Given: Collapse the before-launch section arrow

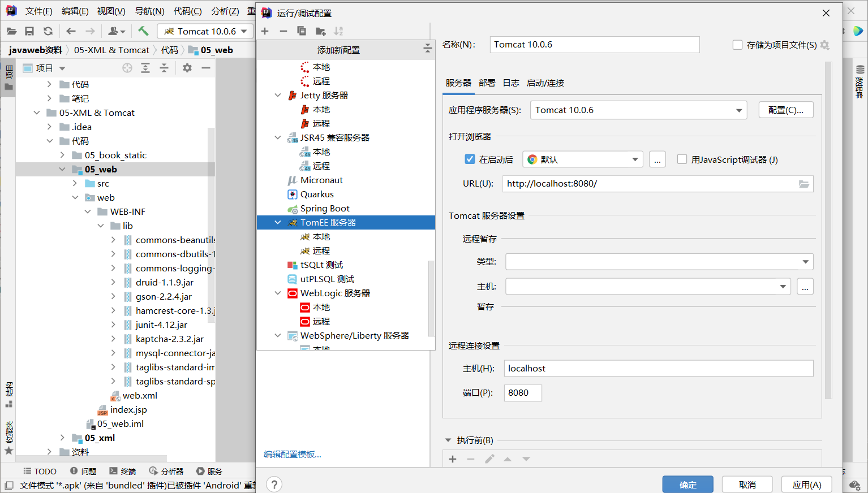Looking at the screenshot, I should pos(448,440).
